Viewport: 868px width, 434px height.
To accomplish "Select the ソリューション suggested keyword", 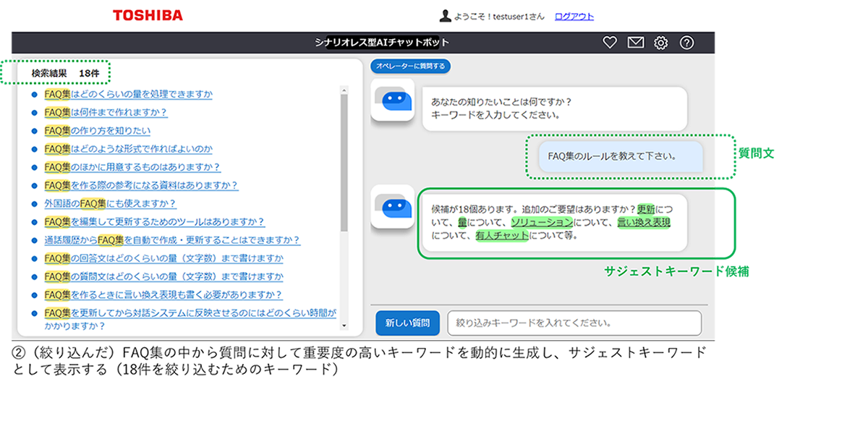I will (x=542, y=222).
